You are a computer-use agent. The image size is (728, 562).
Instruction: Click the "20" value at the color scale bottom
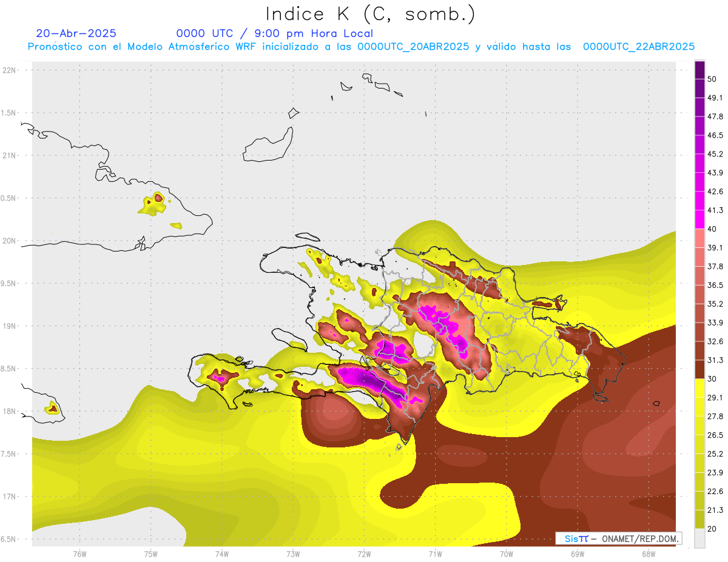click(713, 529)
